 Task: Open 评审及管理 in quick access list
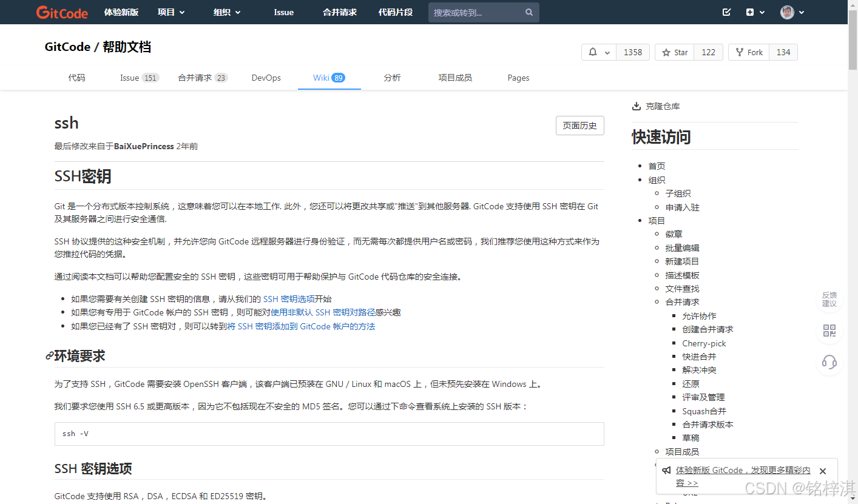(x=703, y=397)
